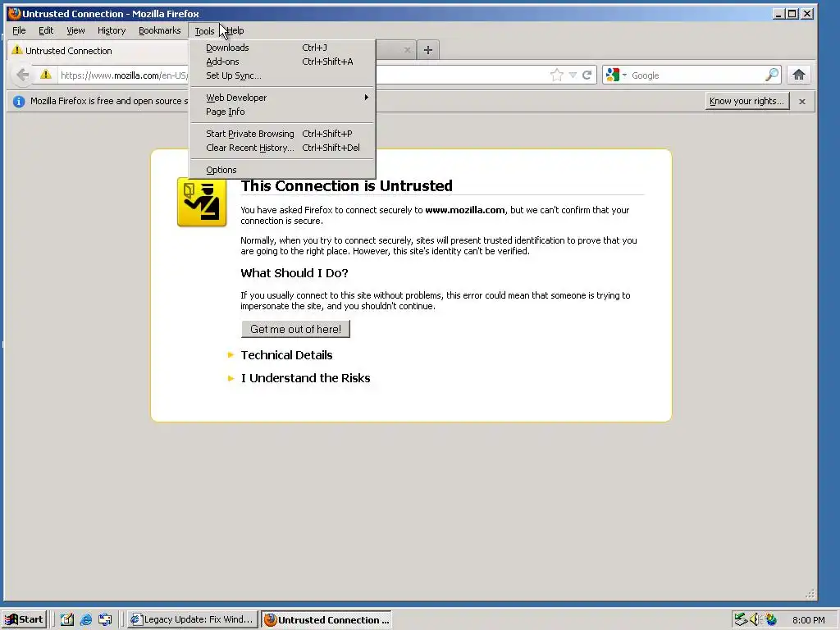Click the yellow security officer warning icon

point(202,202)
